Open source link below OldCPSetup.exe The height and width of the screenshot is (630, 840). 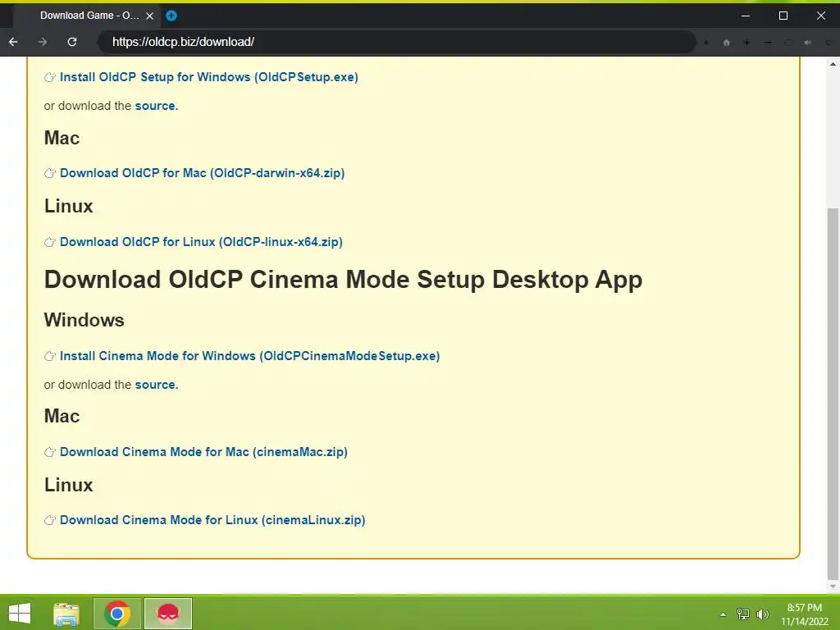pos(155,106)
